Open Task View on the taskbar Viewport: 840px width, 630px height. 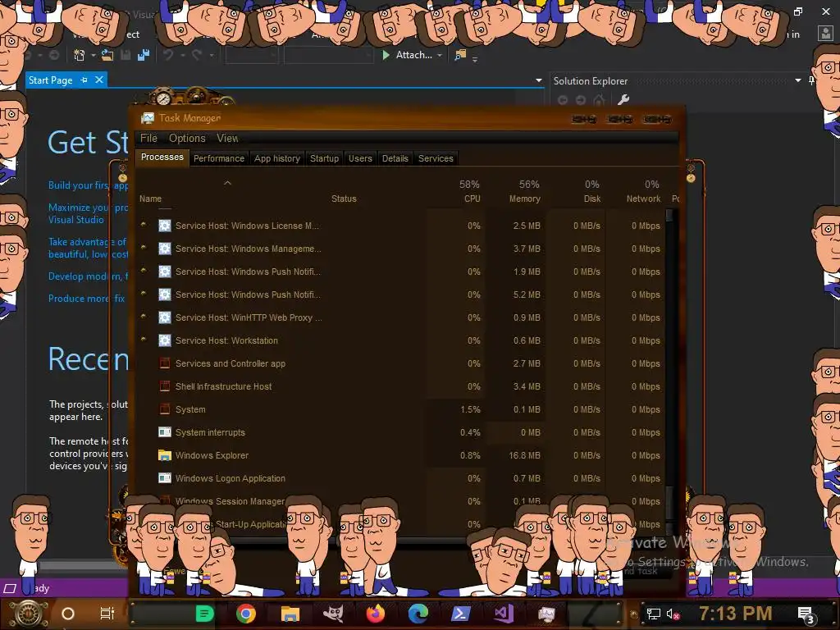[107, 614]
